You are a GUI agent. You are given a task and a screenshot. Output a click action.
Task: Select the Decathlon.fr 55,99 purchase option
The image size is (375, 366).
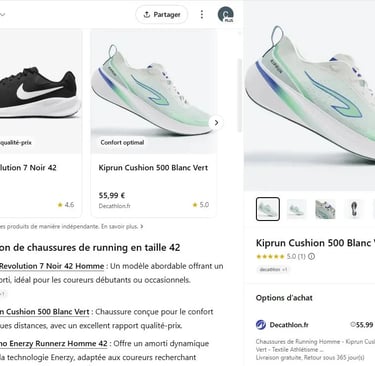tap(315, 338)
